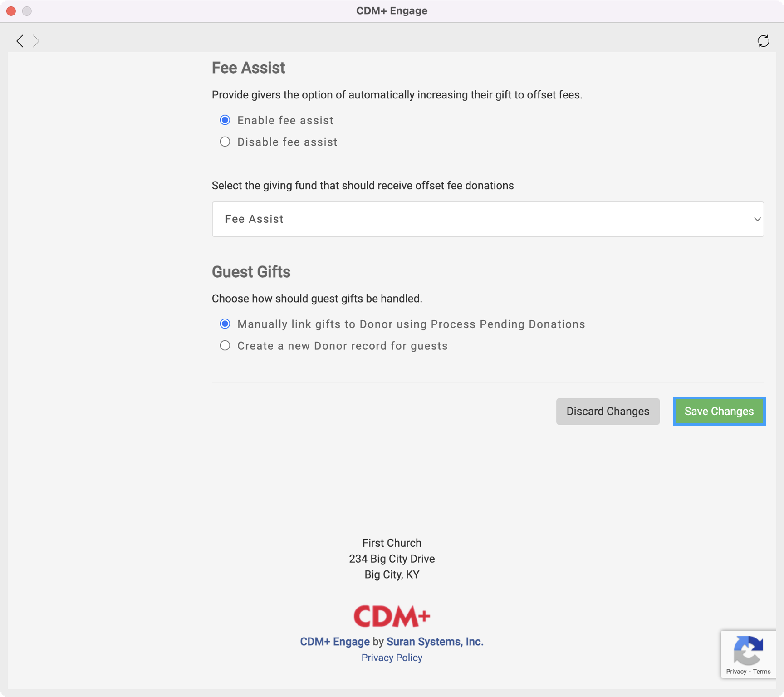The width and height of the screenshot is (784, 697).
Task: Close the CDM+ Engage window
Action: click(x=11, y=11)
